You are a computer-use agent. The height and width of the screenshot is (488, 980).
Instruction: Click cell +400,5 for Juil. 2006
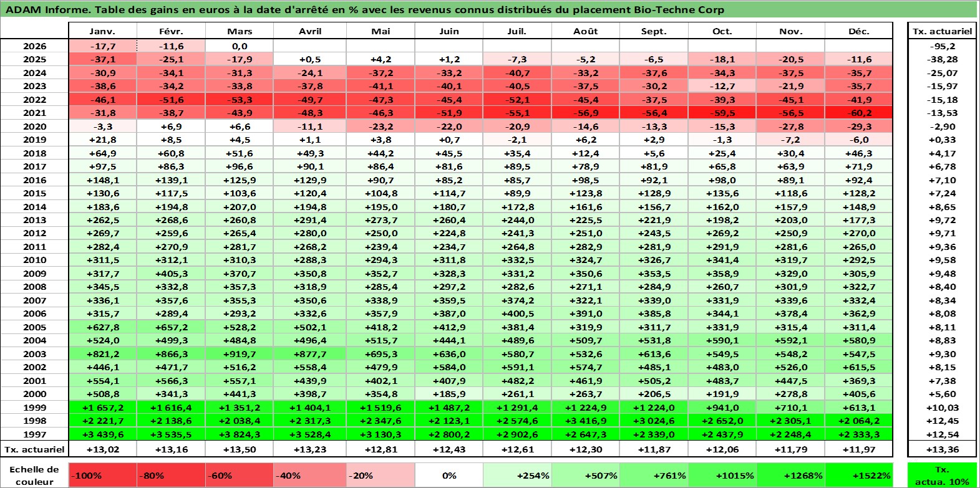click(x=517, y=313)
